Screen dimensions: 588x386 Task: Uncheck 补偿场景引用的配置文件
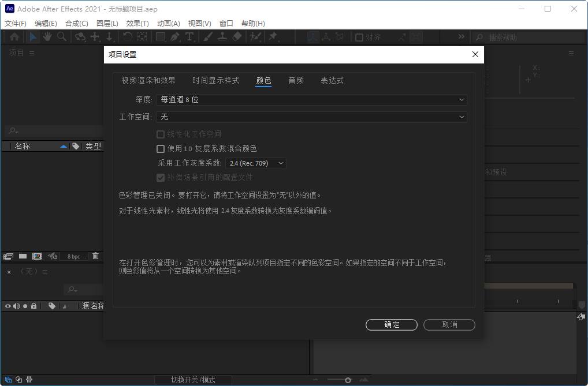point(161,177)
